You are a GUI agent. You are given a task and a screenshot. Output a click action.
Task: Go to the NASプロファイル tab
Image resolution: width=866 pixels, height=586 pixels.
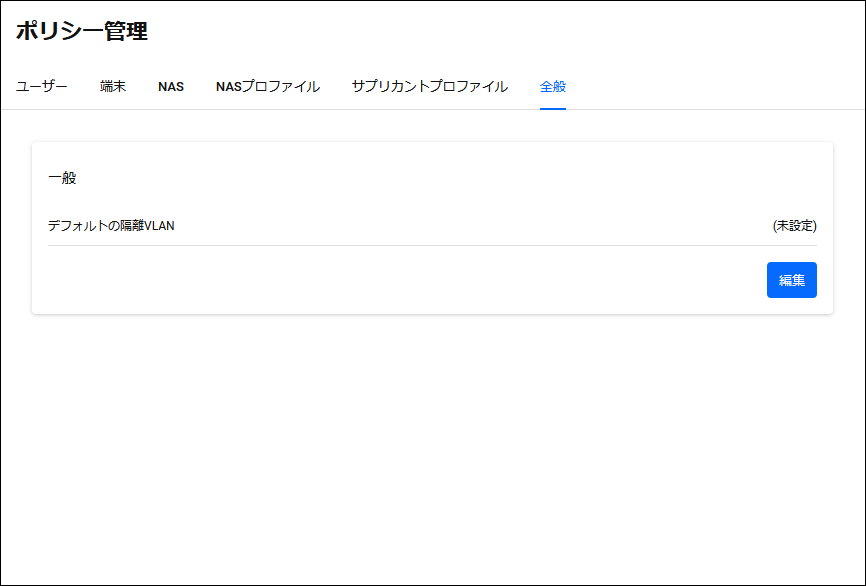pyautogui.click(x=268, y=87)
